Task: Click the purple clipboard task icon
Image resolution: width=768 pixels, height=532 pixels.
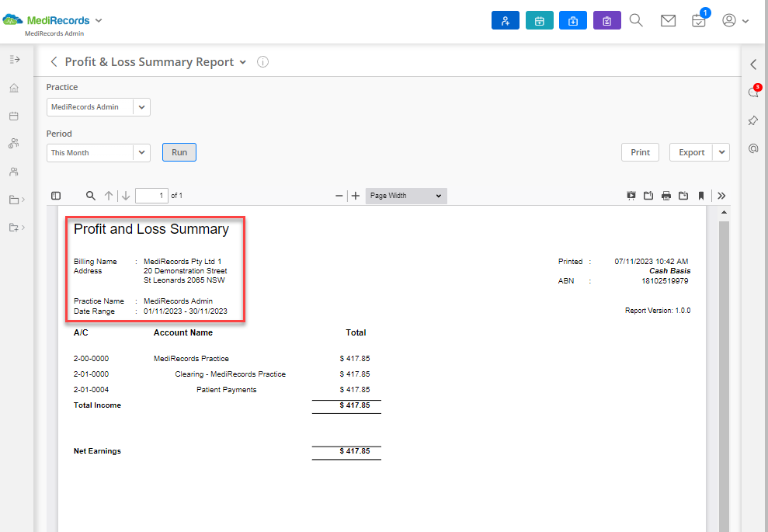Action: coord(606,20)
